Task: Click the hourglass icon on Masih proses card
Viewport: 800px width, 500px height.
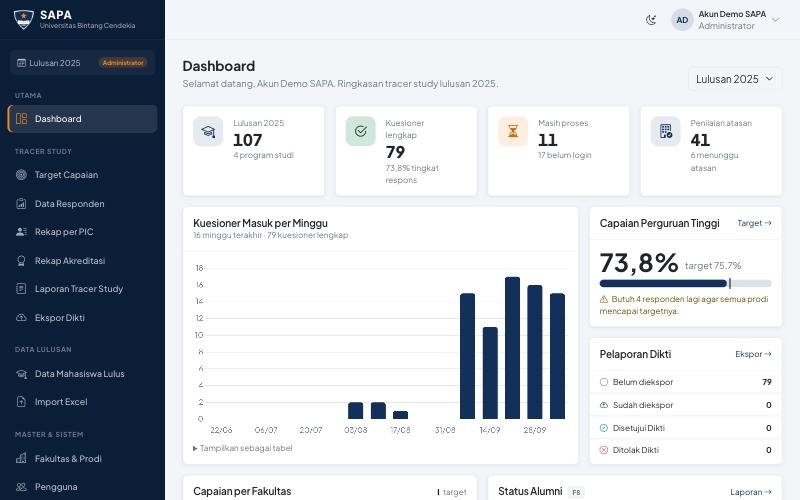Action: click(513, 131)
